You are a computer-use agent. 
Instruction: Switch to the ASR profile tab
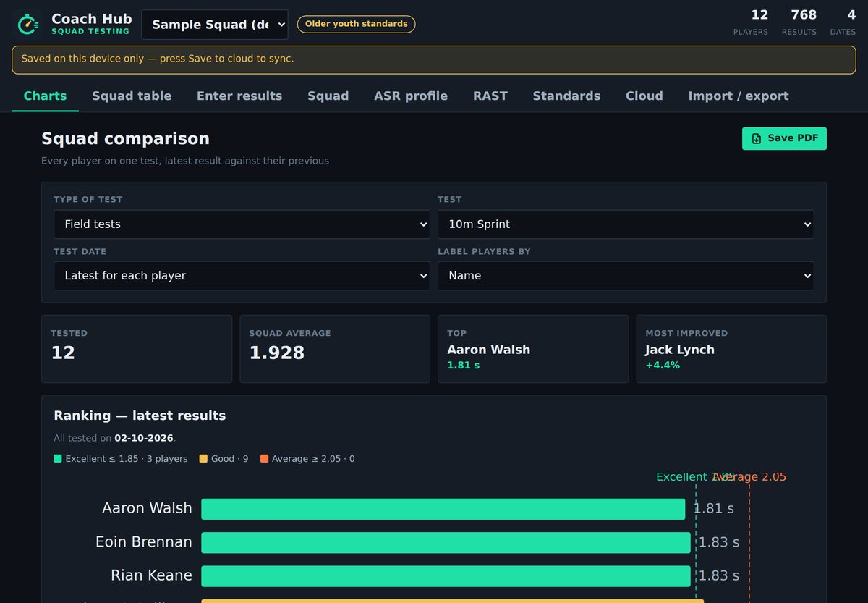click(411, 96)
